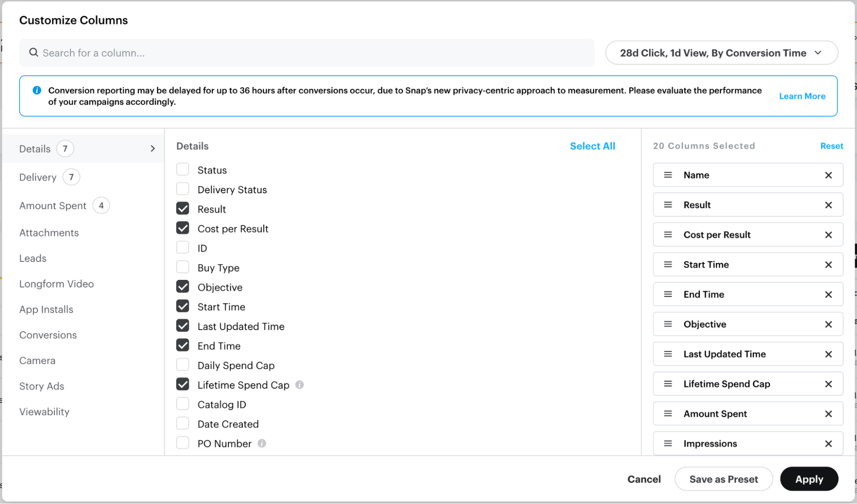Open the Conversions category in the sidebar

pos(48,335)
